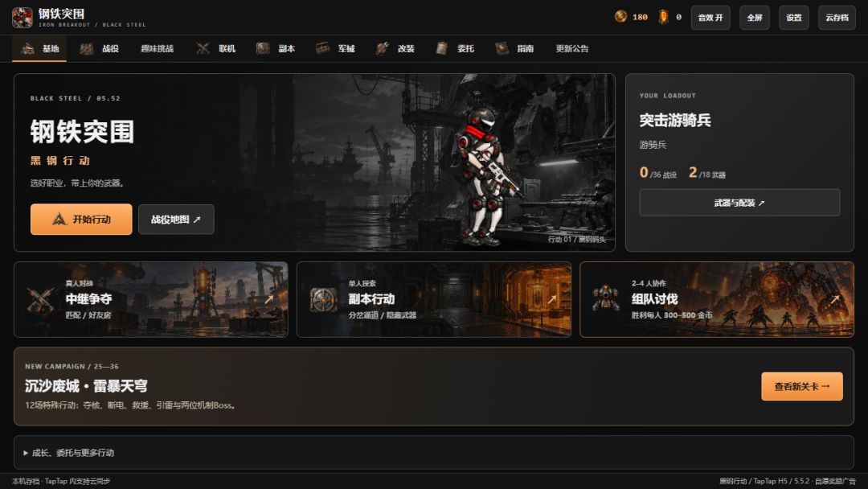Click the 12场特殊行动 description line

click(130, 405)
